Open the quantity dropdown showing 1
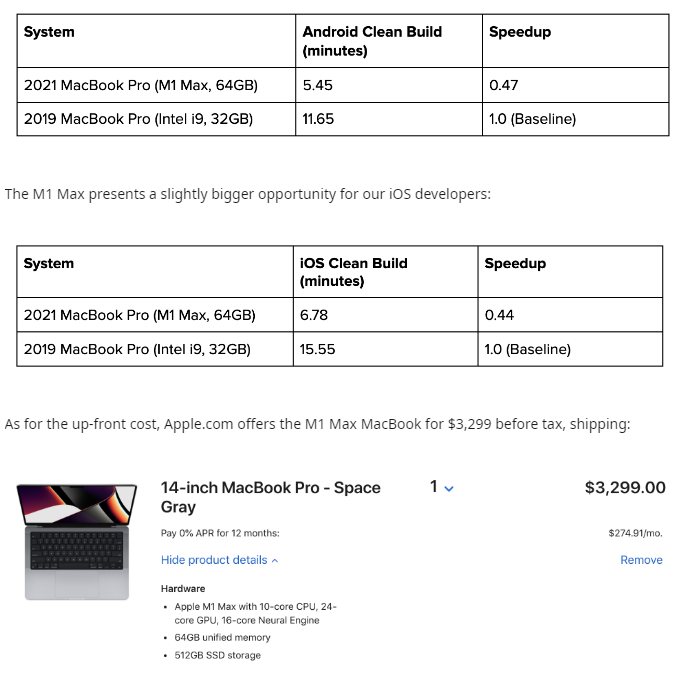 click(442, 487)
